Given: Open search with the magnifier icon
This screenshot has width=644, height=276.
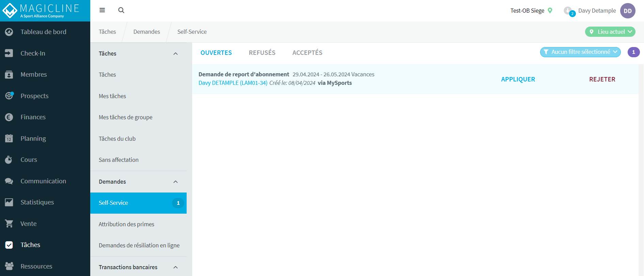Looking at the screenshot, I should [x=121, y=10].
